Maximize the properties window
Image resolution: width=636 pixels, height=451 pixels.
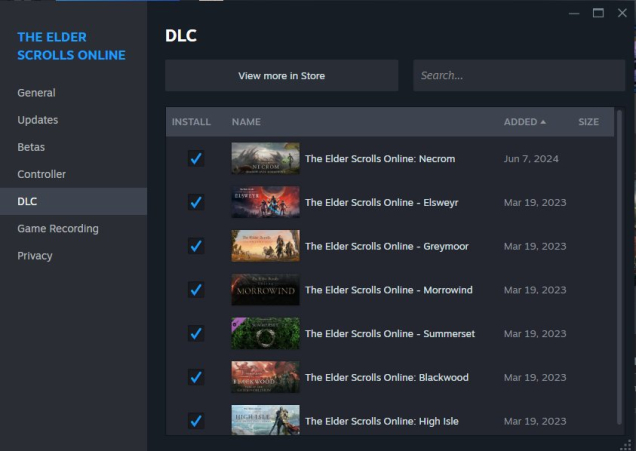tap(598, 13)
